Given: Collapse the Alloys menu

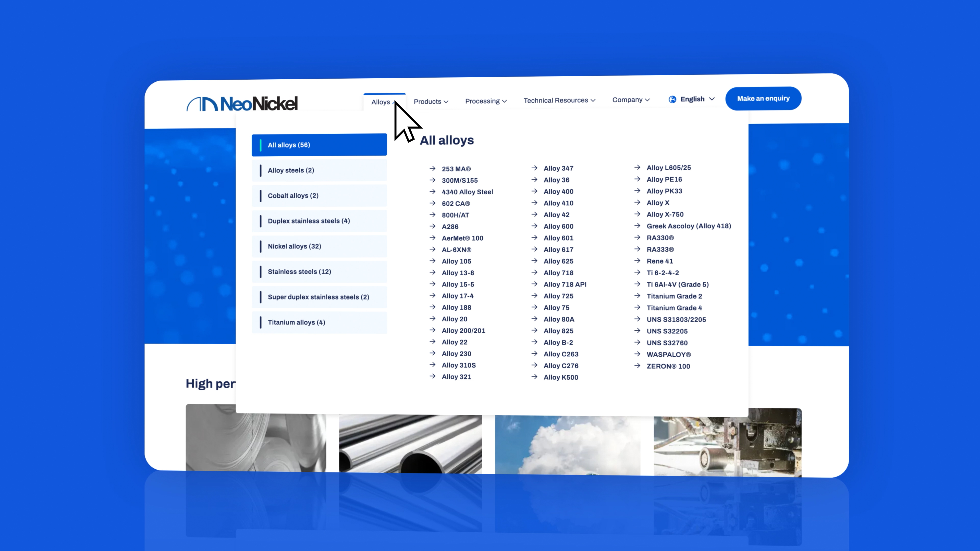Looking at the screenshot, I should pos(381,102).
